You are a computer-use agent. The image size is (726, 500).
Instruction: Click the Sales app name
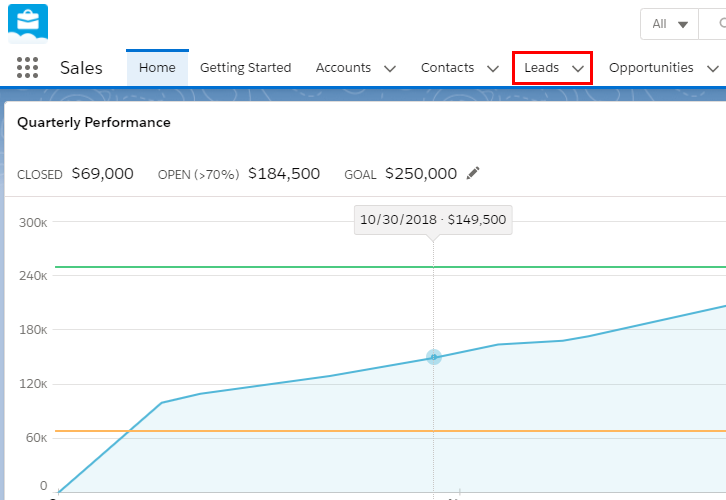81,68
